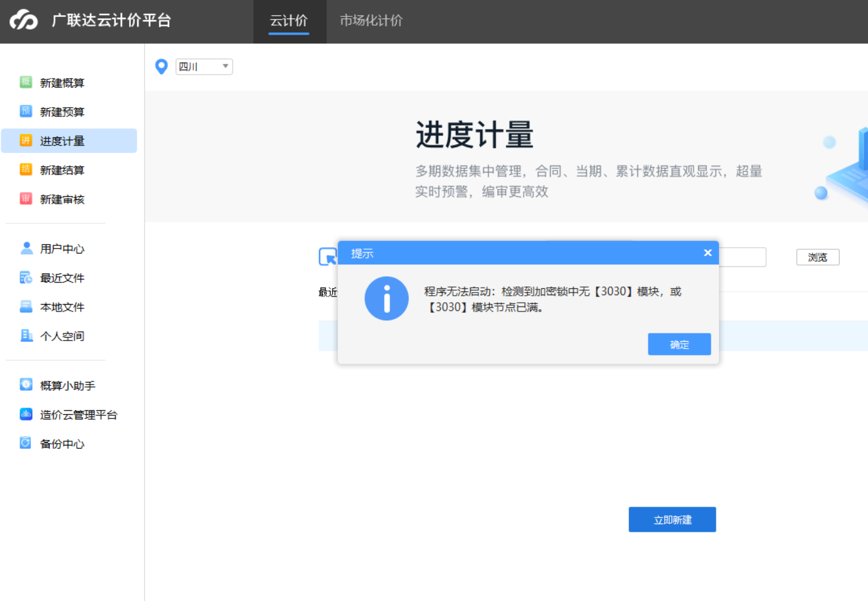Click the 提示 dialog title bar

click(528, 253)
